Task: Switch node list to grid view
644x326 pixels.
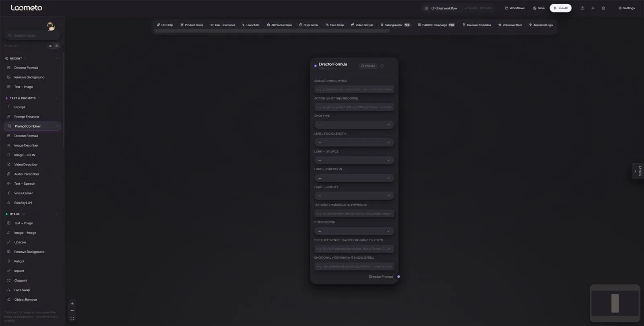Action: (57, 46)
